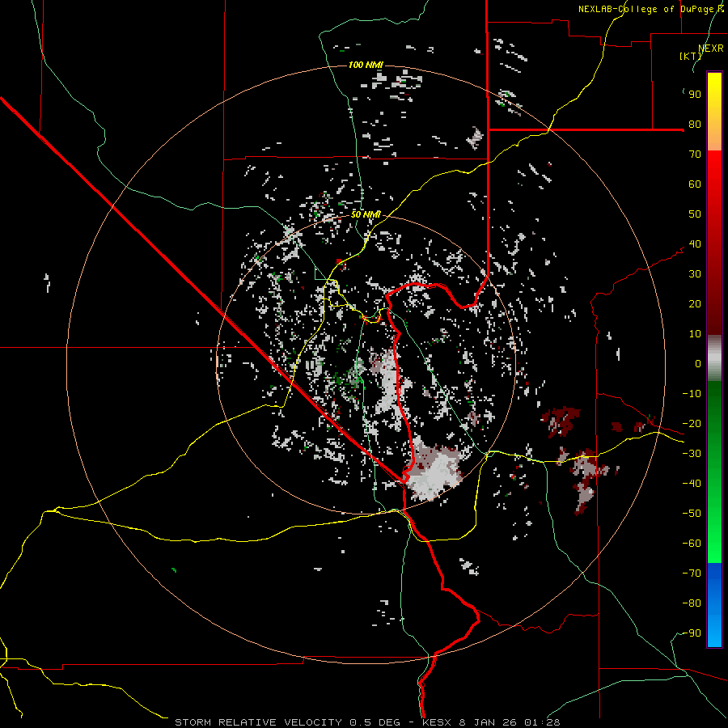Image resolution: width=728 pixels, height=728 pixels.
Task: Select the -80 scale value
Action: [692, 603]
